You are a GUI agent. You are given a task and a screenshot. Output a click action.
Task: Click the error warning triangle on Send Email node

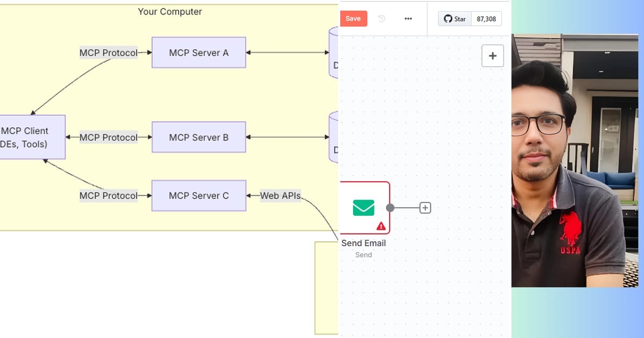click(380, 226)
